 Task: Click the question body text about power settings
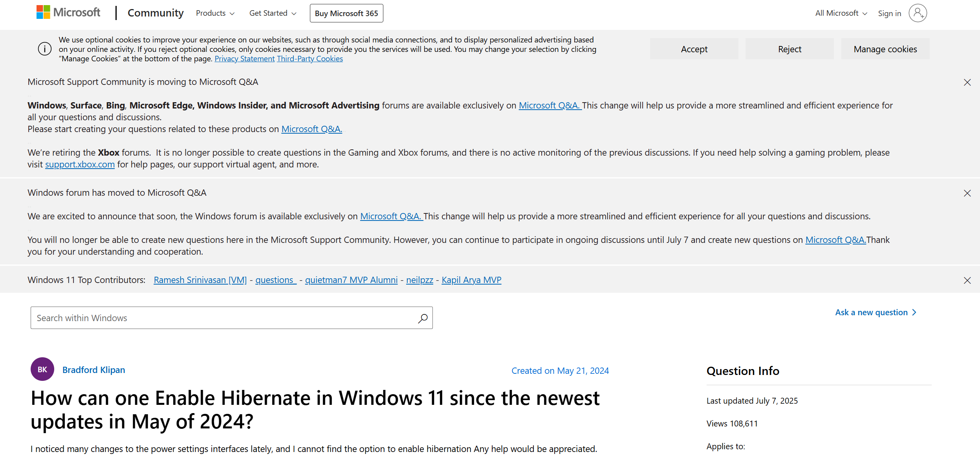[314, 449]
